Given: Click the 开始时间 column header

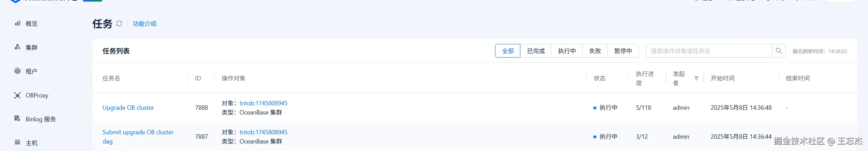Looking at the screenshot, I should (x=722, y=78).
